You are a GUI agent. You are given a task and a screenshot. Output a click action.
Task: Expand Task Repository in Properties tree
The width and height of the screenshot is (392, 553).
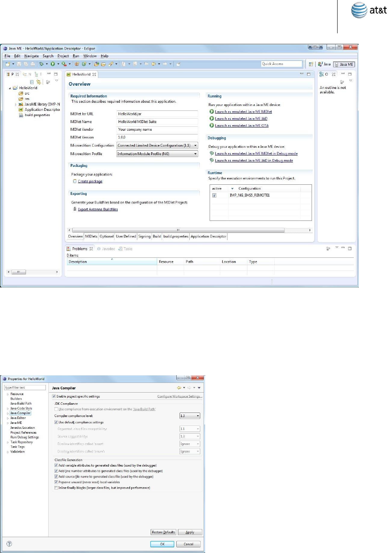point(8,442)
